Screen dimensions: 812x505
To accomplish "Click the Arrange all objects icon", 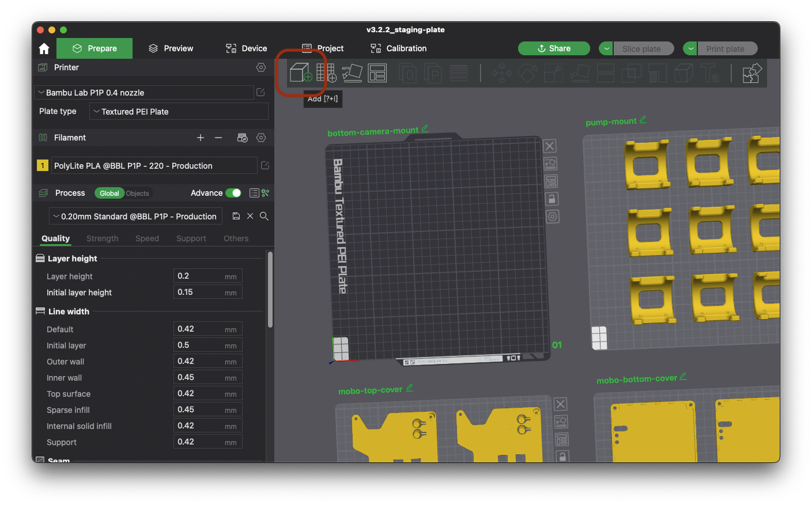I will coord(377,73).
